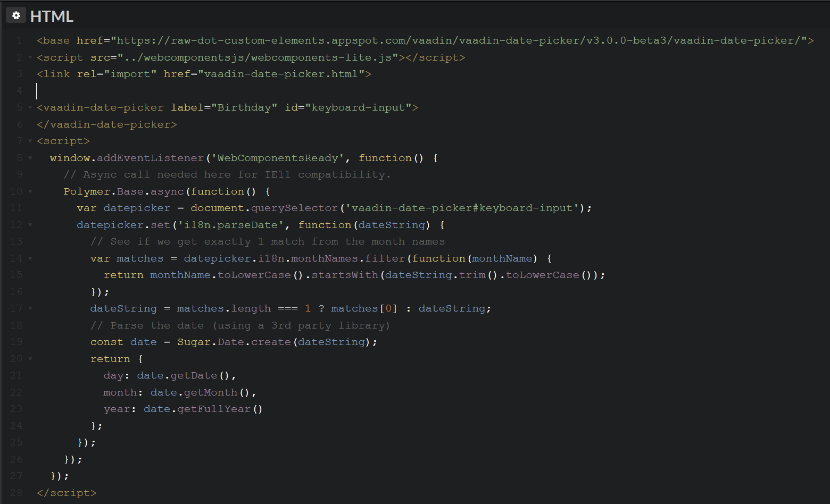Collapse the var matches filter function at line 14
830x504 pixels.
click(30, 258)
